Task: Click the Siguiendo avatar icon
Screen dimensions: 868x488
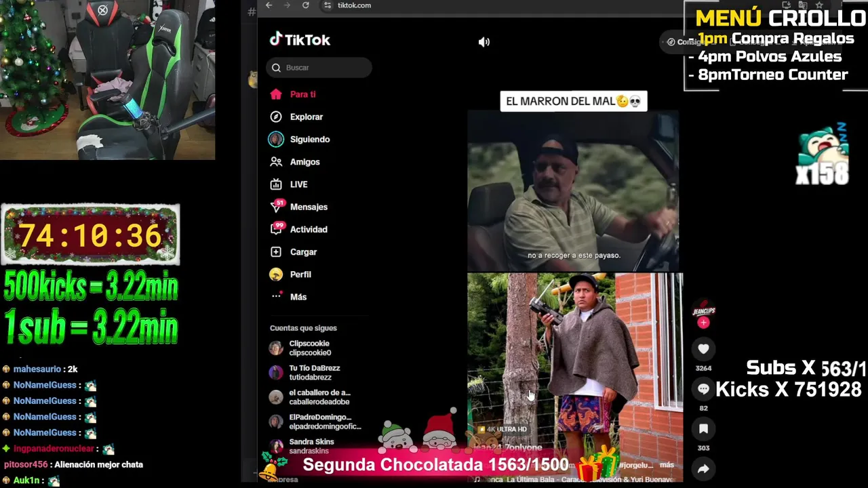Action: pos(275,139)
